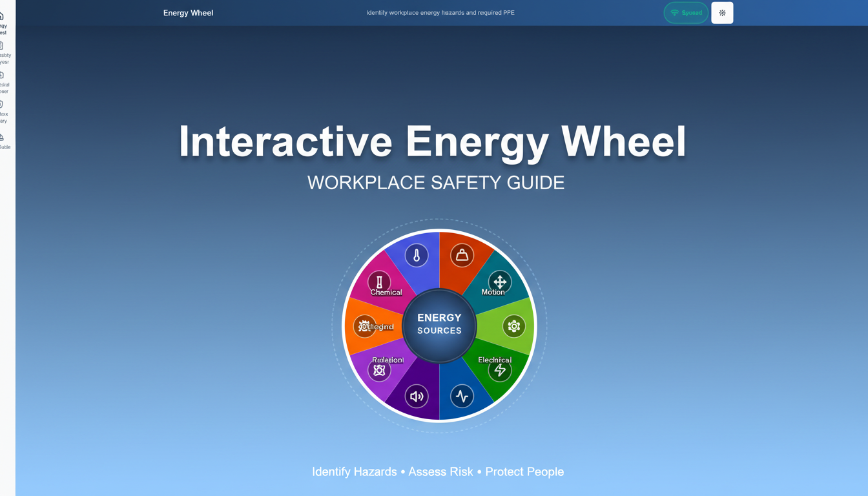Click the Energy Wheel header title
Viewport: 868px width, 496px height.
point(188,13)
